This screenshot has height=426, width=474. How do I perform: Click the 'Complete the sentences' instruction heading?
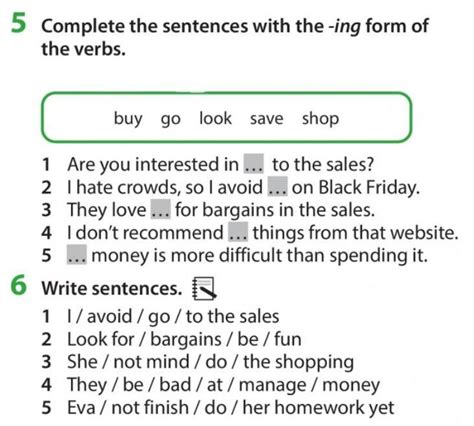point(235,37)
